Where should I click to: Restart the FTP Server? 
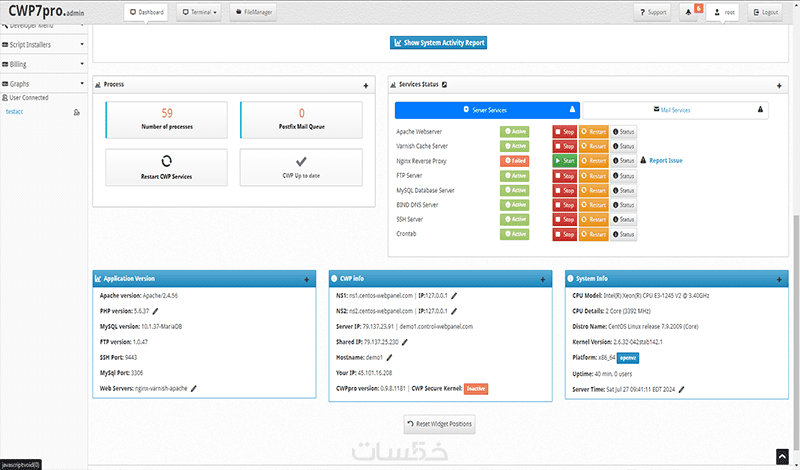[593, 176]
